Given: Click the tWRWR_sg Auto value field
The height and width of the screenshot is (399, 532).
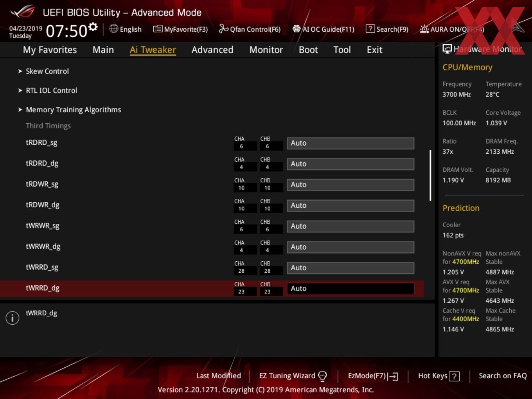Looking at the screenshot, I should [x=350, y=226].
